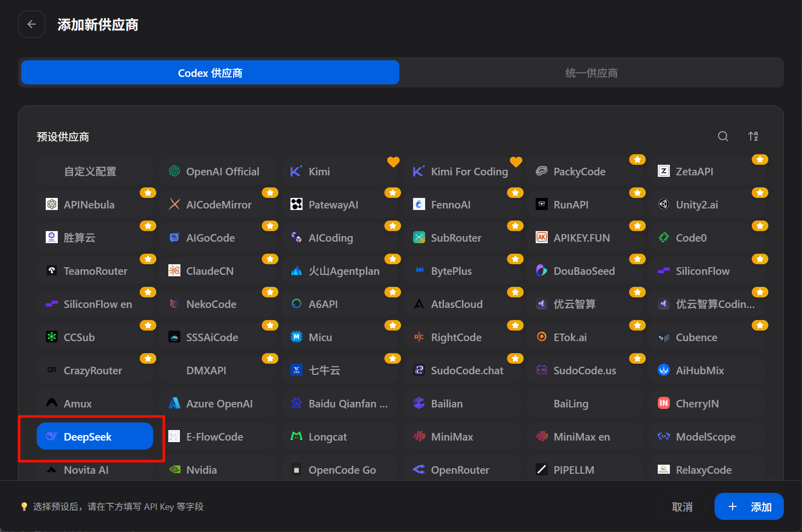Select the Bailian provider
The width and height of the screenshot is (802, 532).
coord(462,404)
